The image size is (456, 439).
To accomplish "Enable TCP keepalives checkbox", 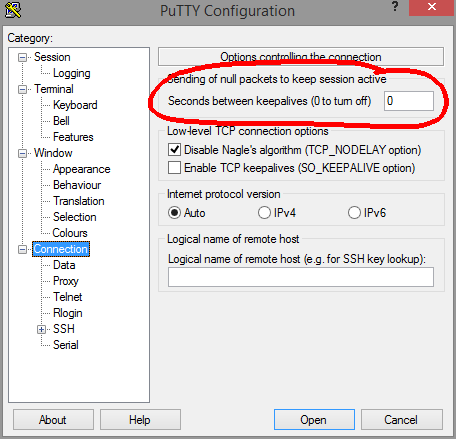I will 174,168.
